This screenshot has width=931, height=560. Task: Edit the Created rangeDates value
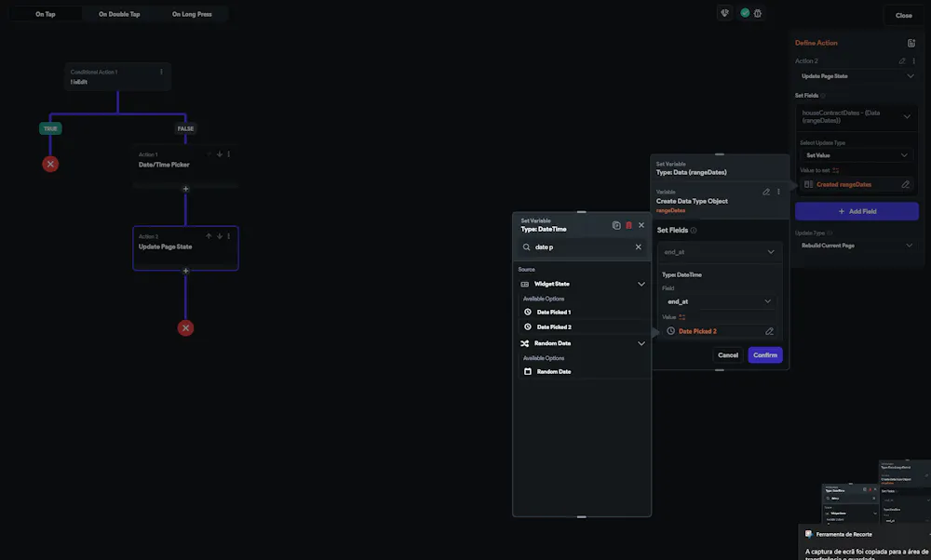coord(906,184)
